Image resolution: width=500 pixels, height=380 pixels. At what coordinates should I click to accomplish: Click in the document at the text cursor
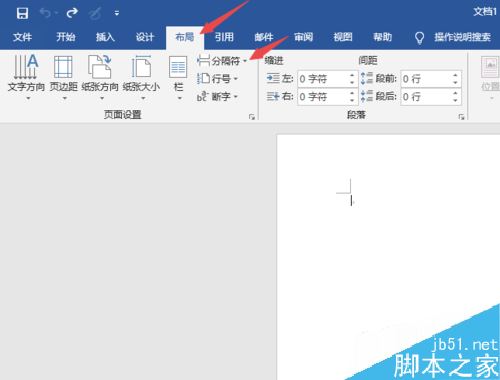point(351,200)
